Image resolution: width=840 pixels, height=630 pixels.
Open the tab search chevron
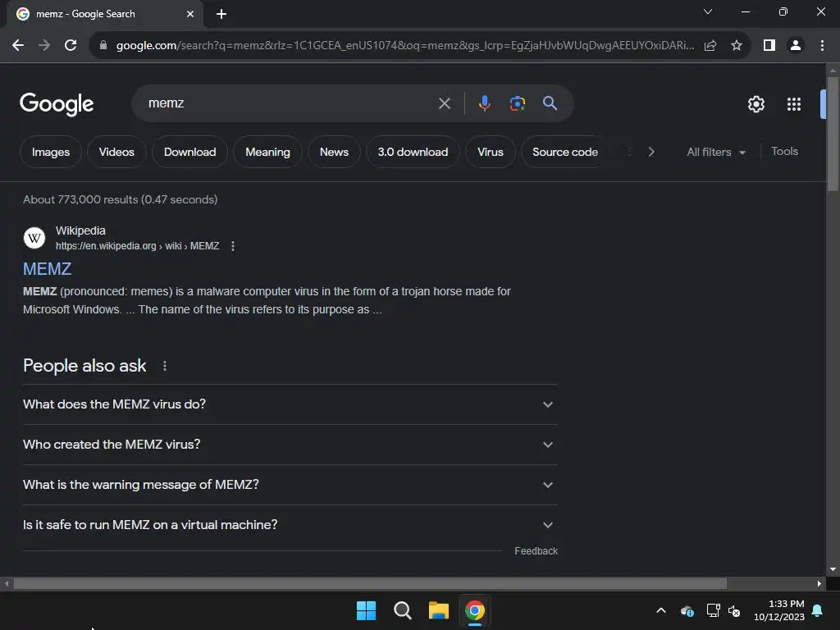[x=708, y=11]
